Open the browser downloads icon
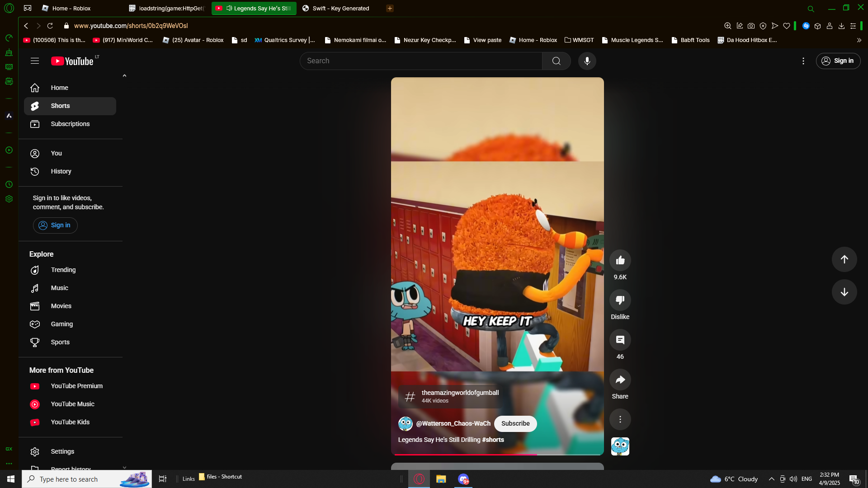Viewport: 868px width, 488px height. pos(841,26)
